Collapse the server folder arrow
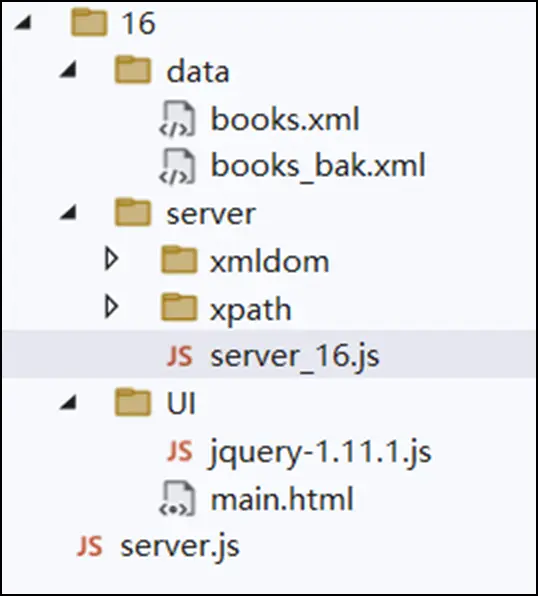 coord(68,213)
